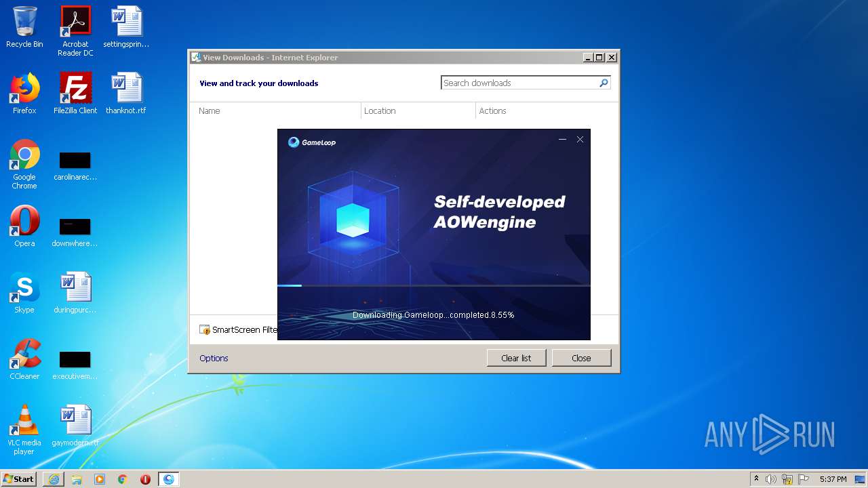Viewport: 868px width, 488px height.
Task: Click search magnifier in View Downloads
Action: tap(604, 83)
